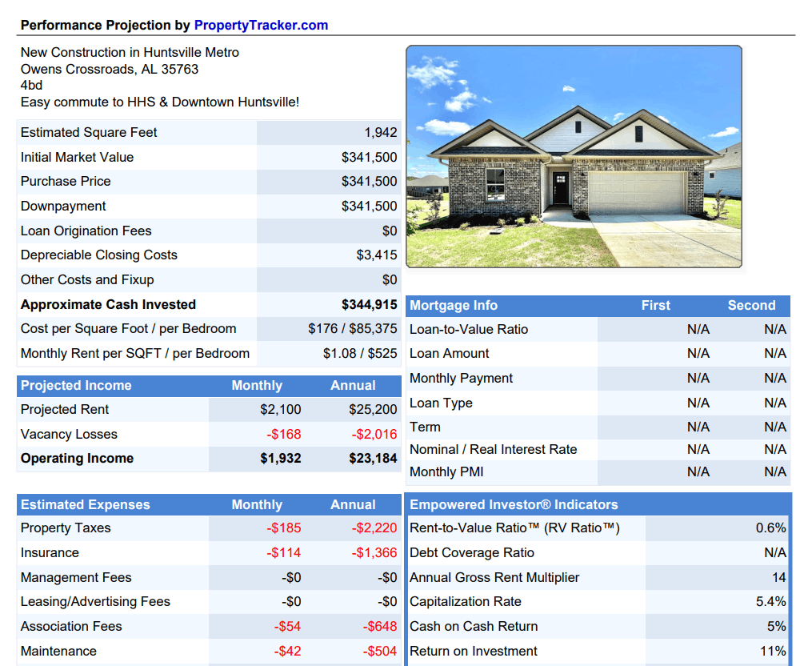Click the 1,942 Estimated Square Feet value

(x=381, y=132)
